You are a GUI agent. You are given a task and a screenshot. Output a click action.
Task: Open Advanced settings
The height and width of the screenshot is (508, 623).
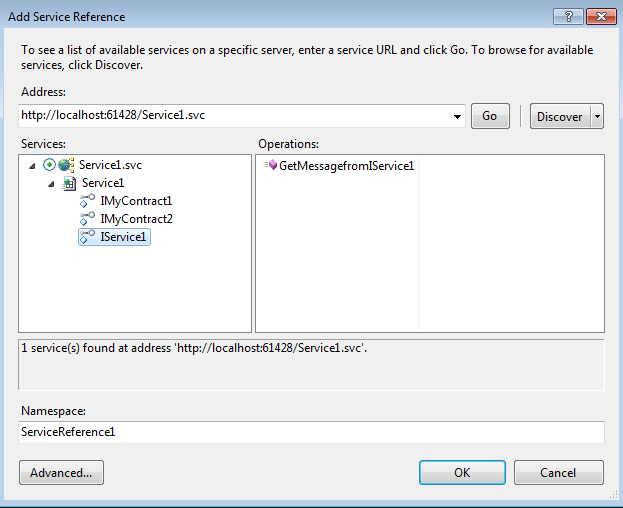(x=61, y=472)
